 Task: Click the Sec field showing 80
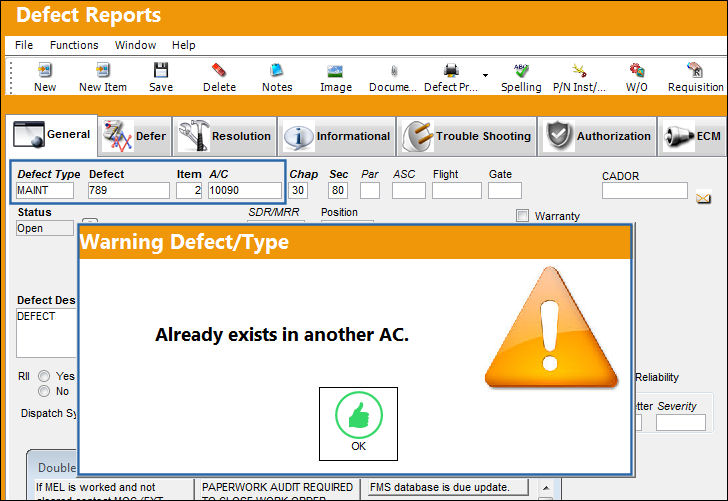(x=338, y=190)
